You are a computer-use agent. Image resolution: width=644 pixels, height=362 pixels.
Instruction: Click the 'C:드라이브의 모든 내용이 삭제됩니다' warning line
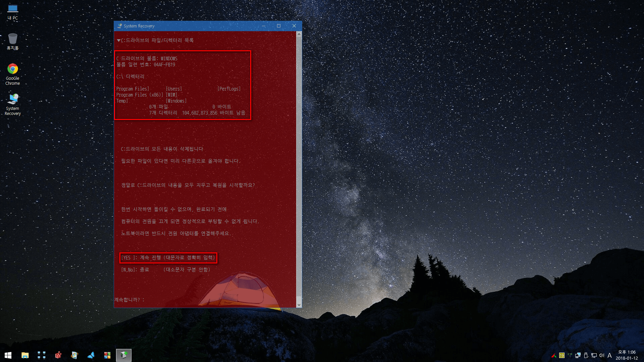(162, 149)
